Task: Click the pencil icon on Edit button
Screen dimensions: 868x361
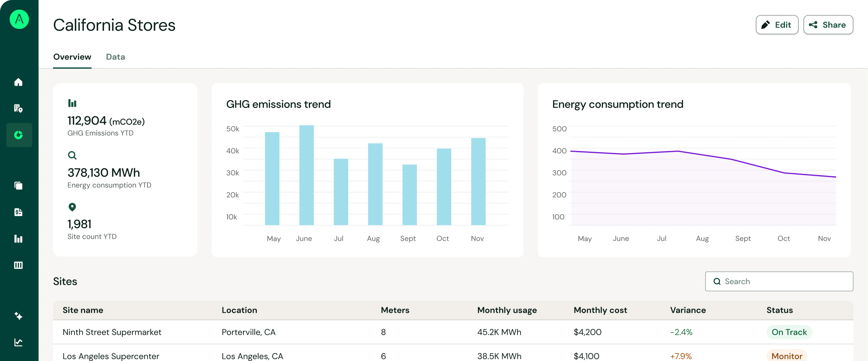Action: click(765, 25)
